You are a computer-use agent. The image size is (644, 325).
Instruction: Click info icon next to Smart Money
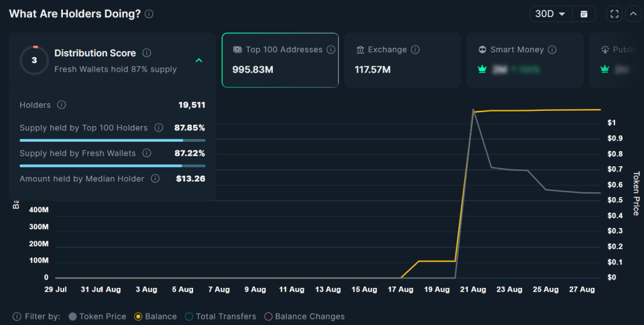pos(553,50)
